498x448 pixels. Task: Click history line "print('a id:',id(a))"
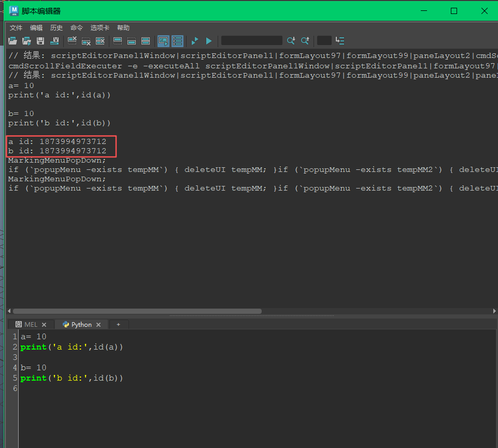(x=59, y=95)
